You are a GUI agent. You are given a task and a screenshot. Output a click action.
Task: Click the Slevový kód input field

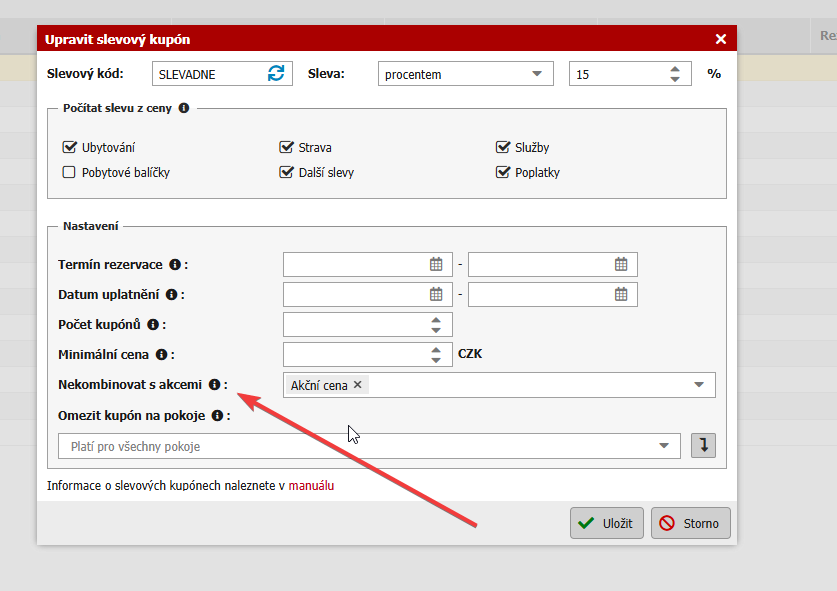pyautogui.click(x=208, y=74)
